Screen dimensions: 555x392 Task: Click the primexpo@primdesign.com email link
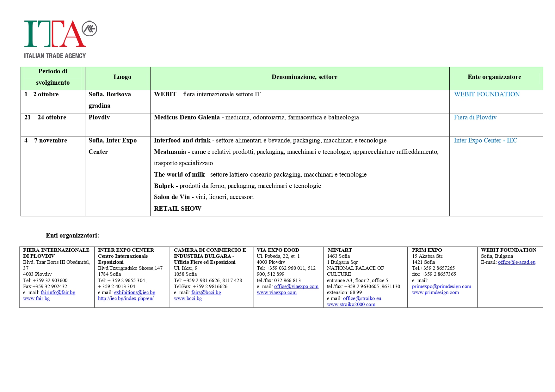441,286
